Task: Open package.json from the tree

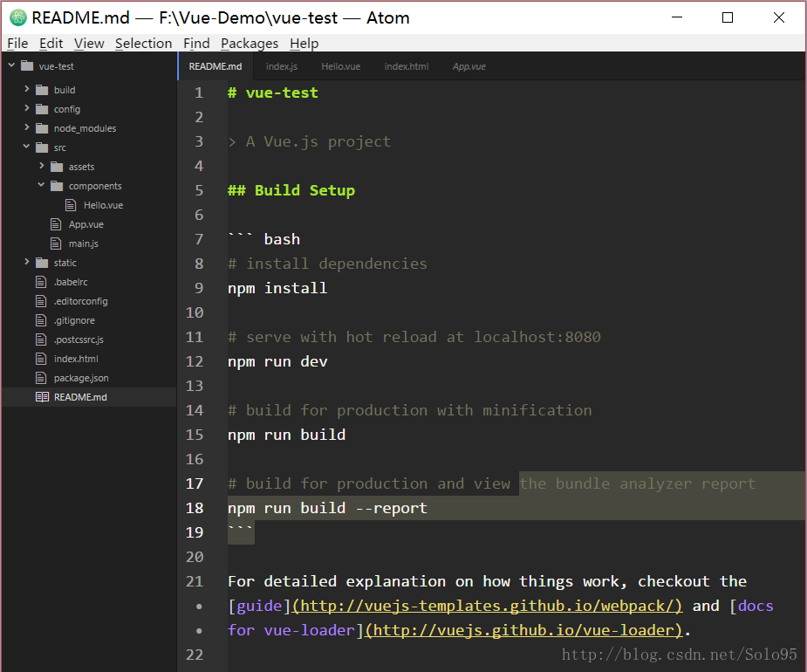Action: (81, 378)
